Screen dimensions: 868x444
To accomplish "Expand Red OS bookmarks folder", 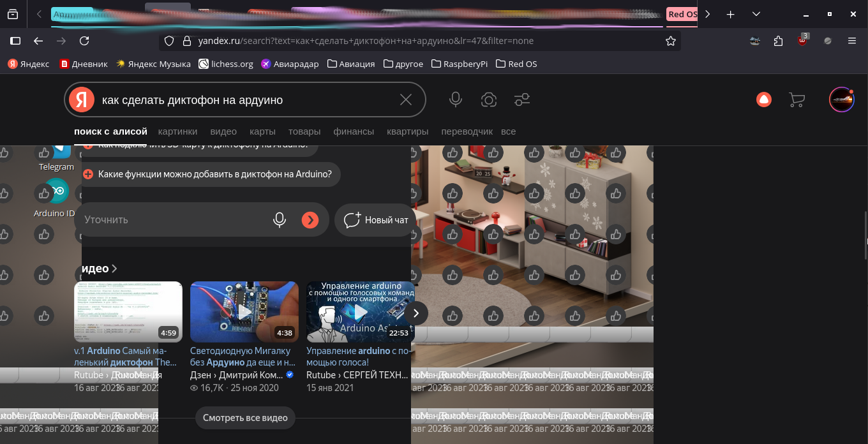I will click(516, 64).
